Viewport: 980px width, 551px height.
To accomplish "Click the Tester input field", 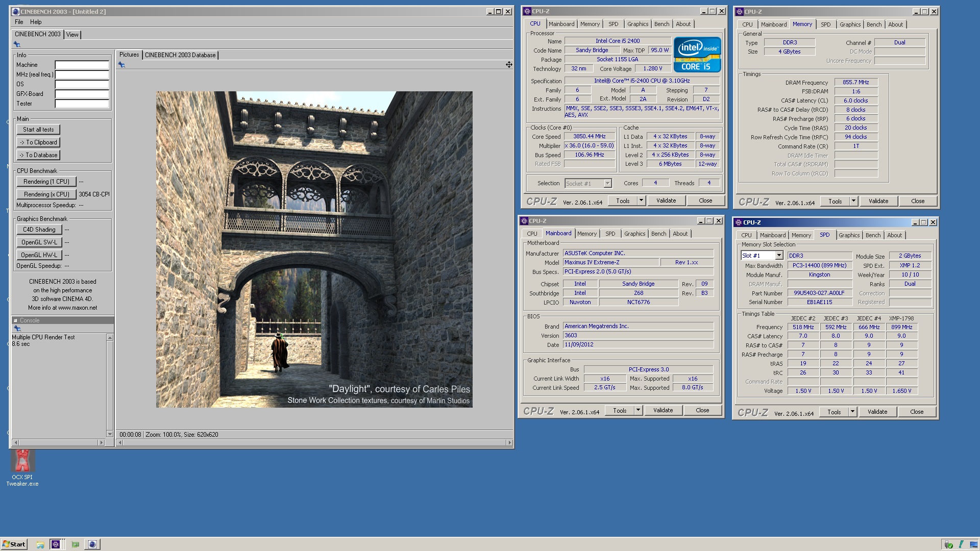I will pos(82,104).
